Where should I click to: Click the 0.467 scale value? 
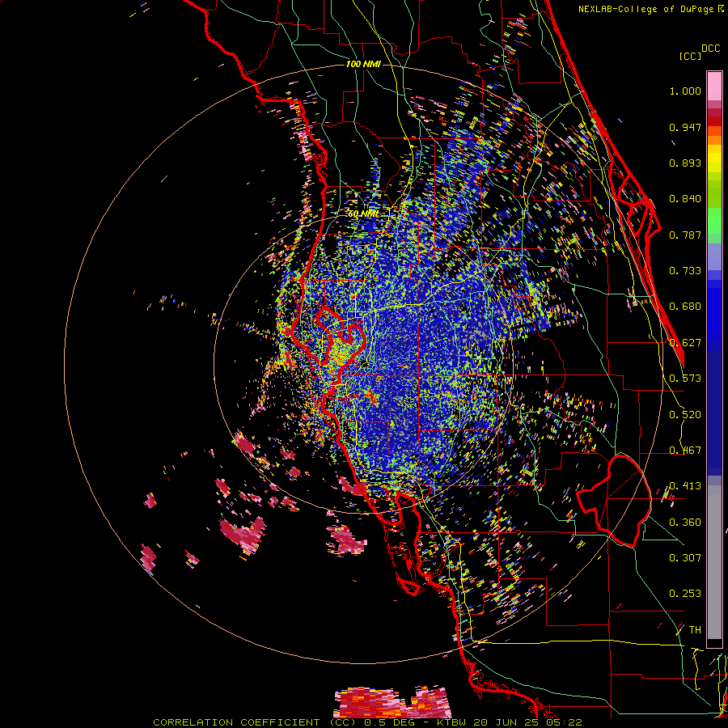685,451
